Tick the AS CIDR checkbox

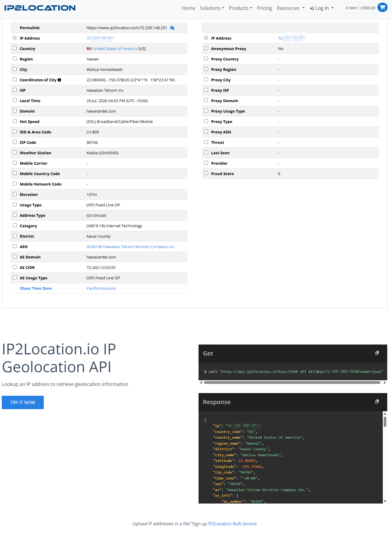pos(15,267)
